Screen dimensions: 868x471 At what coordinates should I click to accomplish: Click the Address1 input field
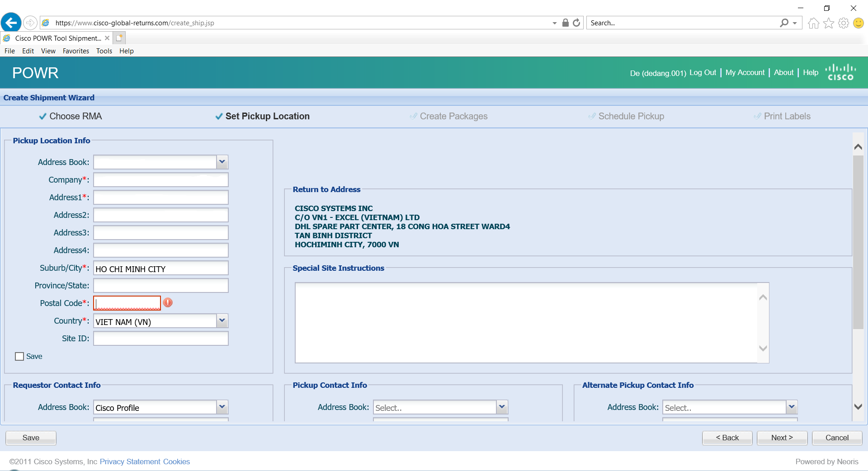click(x=161, y=197)
